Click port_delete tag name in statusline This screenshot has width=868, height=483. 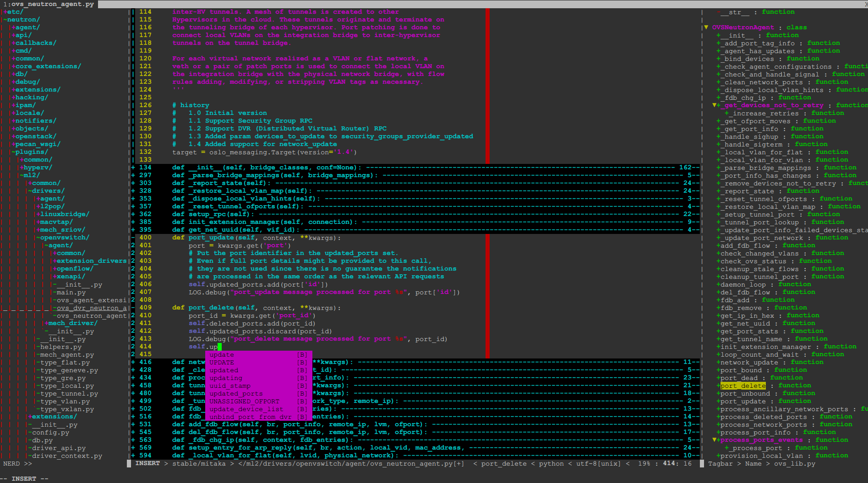(x=504, y=463)
